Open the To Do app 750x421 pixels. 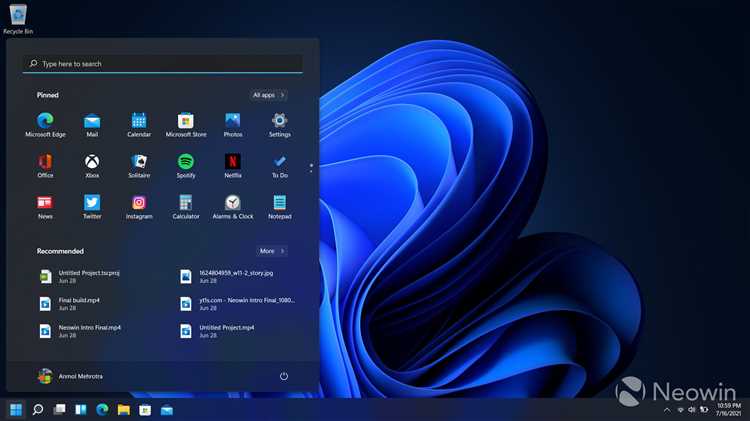click(279, 166)
